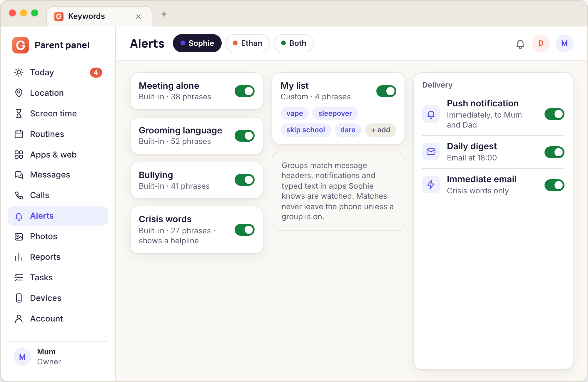Click the Apps & web grid icon
588x382 pixels.
19,155
